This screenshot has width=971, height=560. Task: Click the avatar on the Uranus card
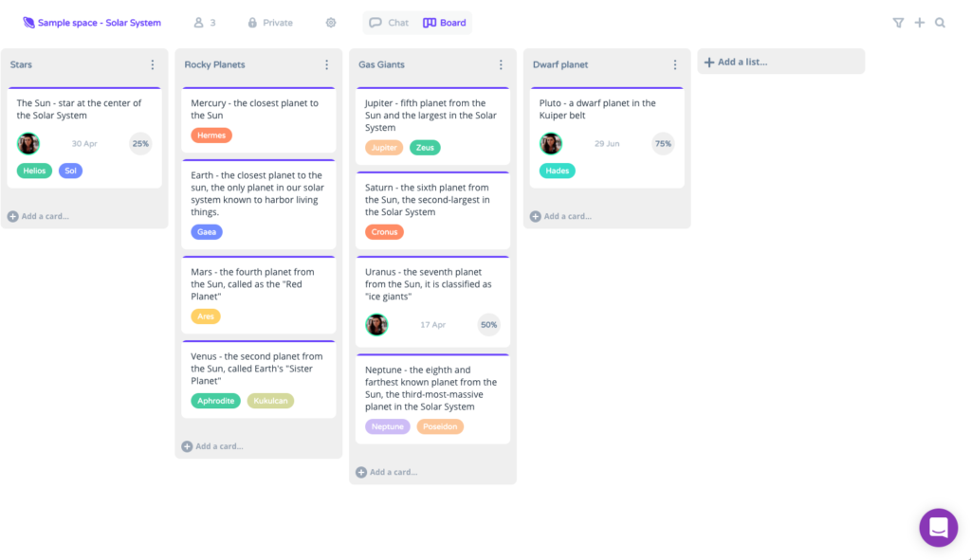pos(376,324)
